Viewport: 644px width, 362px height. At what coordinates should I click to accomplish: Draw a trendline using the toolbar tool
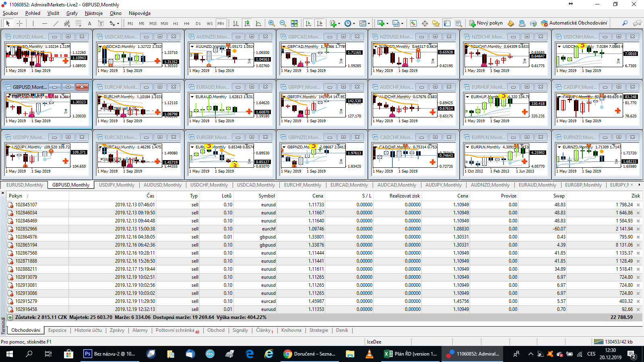(x=56, y=23)
